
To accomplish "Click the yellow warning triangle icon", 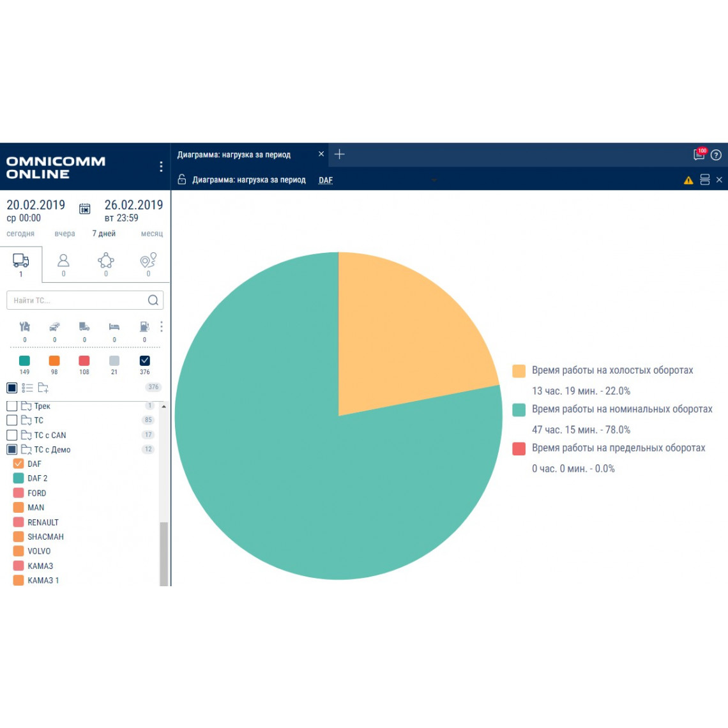I will click(688, 181).
